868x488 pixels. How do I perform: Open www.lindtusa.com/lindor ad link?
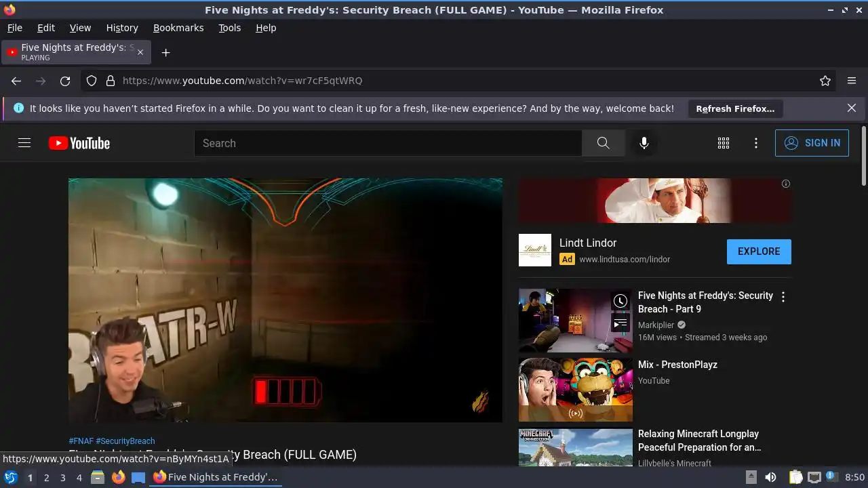point(625,259)
